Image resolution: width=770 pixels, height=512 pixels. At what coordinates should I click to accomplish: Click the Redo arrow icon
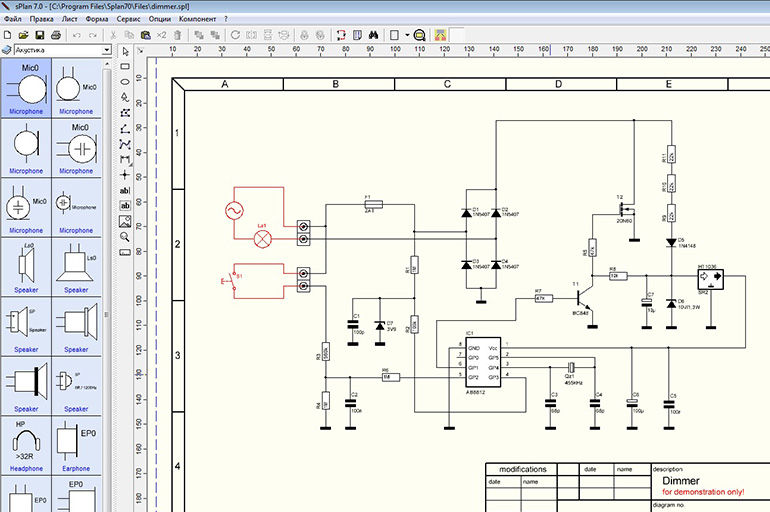pyautogui.click(x=92, y=35)
